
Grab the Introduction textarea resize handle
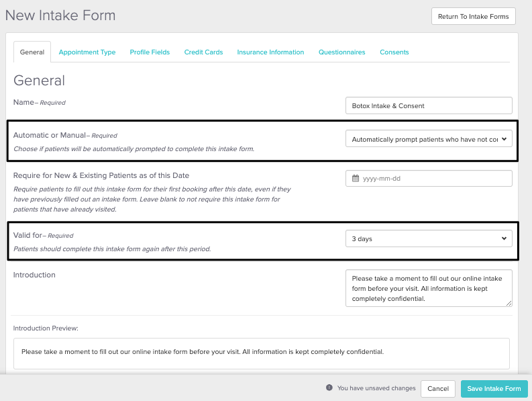(x=509, y=303)
